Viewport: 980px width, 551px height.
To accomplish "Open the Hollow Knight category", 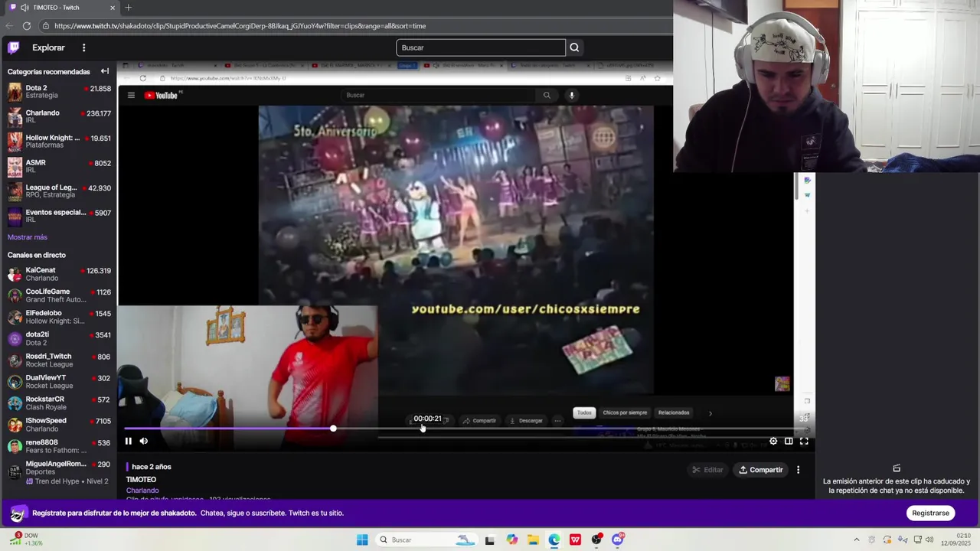I will pos(59,142).
